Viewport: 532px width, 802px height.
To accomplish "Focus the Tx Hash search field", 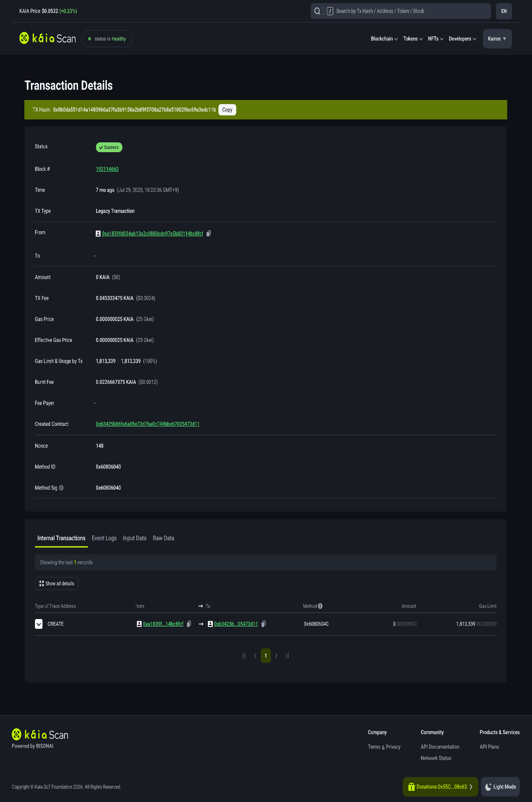I will point(411,11).
